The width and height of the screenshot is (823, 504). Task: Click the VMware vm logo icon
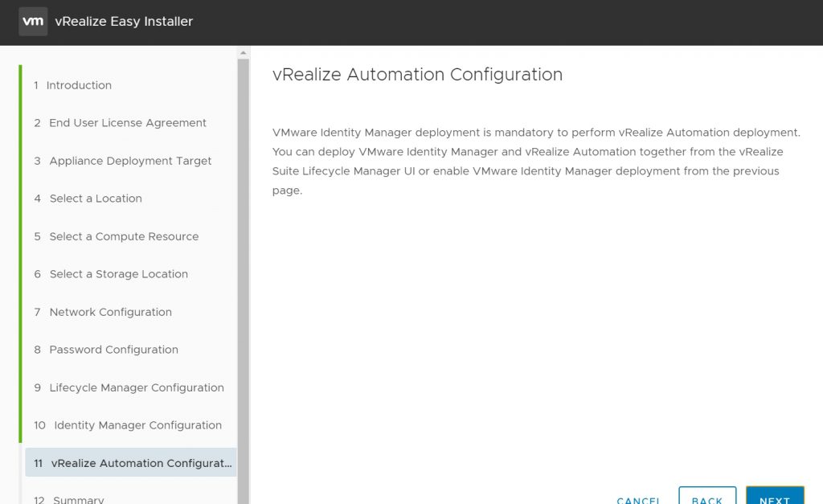[x=33, y=22]
